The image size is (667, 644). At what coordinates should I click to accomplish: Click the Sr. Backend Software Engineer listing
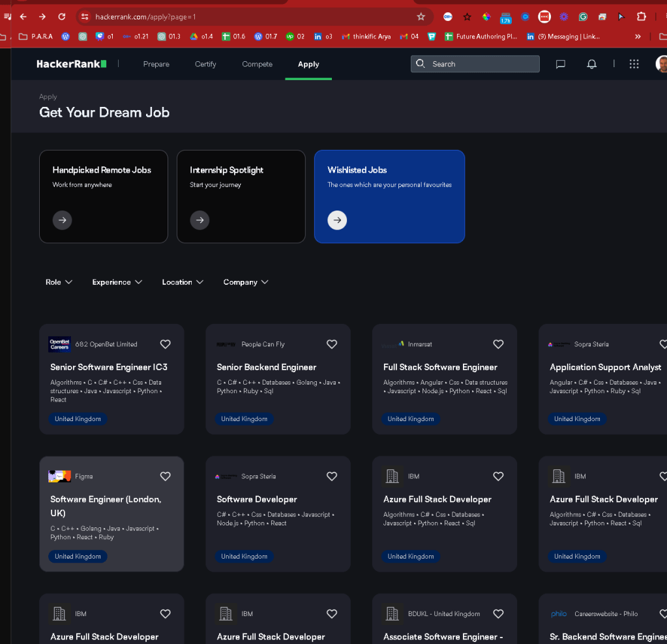(x=608, y=637)
